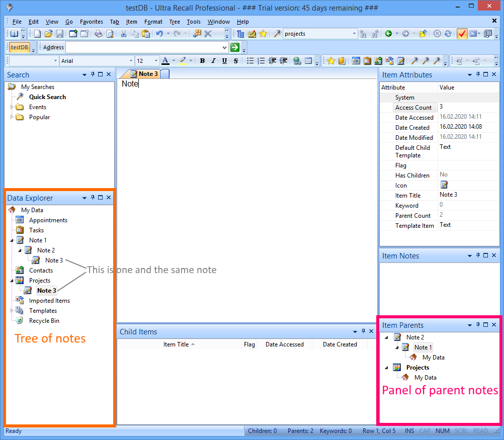The width and height of the screenshot is (504, 440).
Task: Toggle the red checkmark toolbar button
Action: point(462,34)
